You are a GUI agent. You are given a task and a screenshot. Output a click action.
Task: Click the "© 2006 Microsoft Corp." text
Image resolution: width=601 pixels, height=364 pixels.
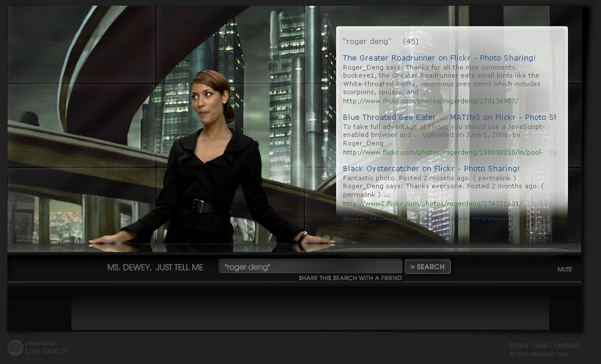(x=539, y=354)
